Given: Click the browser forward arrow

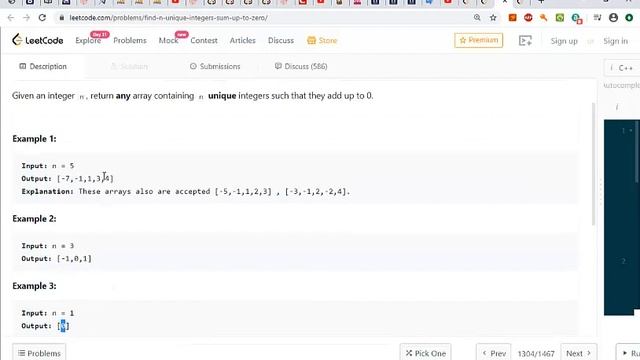Looking at the screenshot, I should tap(26, 18).
